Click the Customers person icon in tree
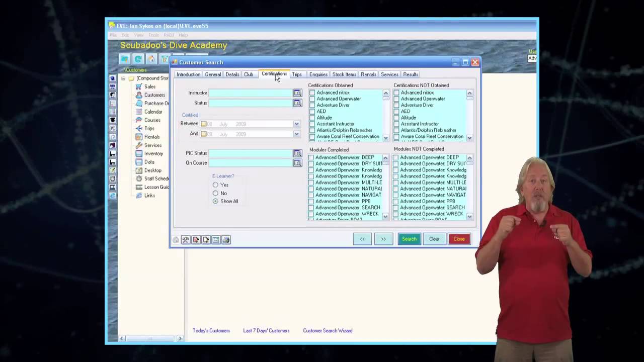The height and width of the screenshot is (362, 644). [139, 95]
